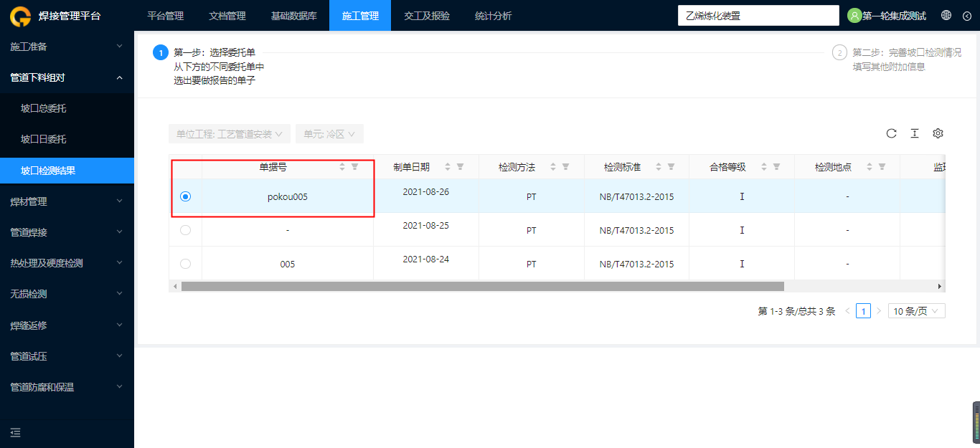This screenshot has height=448, width=980.
Task: Expand 焊缝返修 sidebar section
Action: (67, 325)
